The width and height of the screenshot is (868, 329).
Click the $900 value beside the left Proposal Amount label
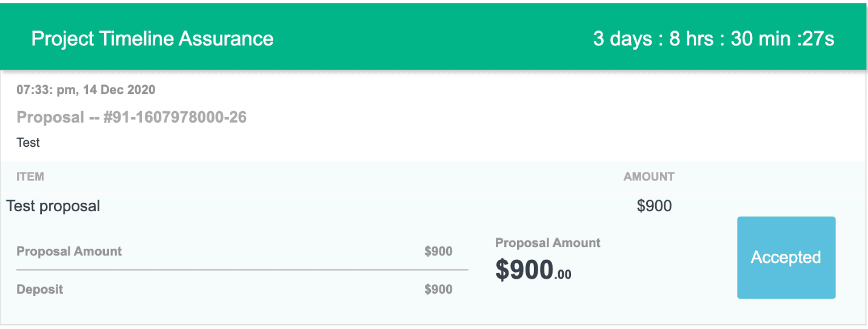[438, 251]
